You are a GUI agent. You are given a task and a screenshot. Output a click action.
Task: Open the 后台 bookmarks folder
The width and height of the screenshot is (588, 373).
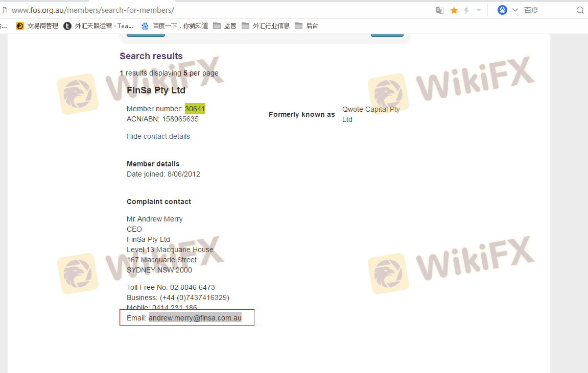tap(307, 26)
